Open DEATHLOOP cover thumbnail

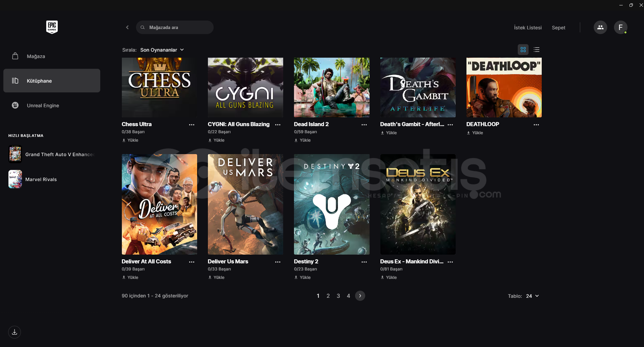504,87
